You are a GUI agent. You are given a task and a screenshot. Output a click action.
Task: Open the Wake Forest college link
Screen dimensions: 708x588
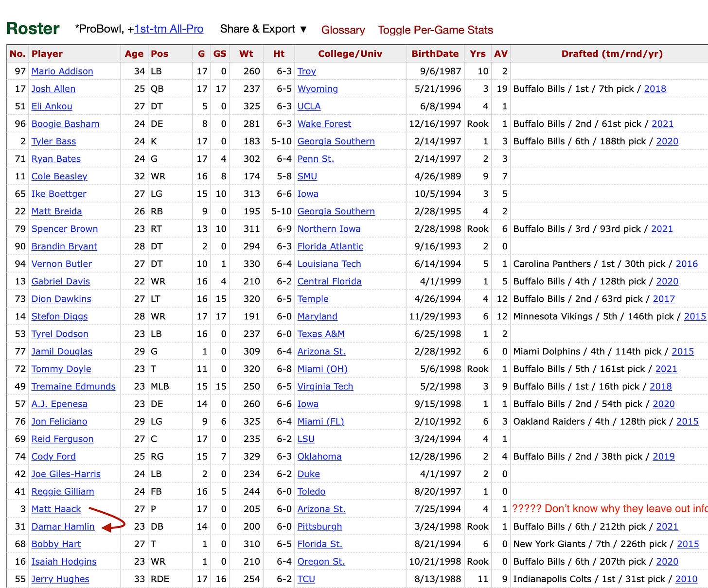pyautogui.click(x=324, y=124)
